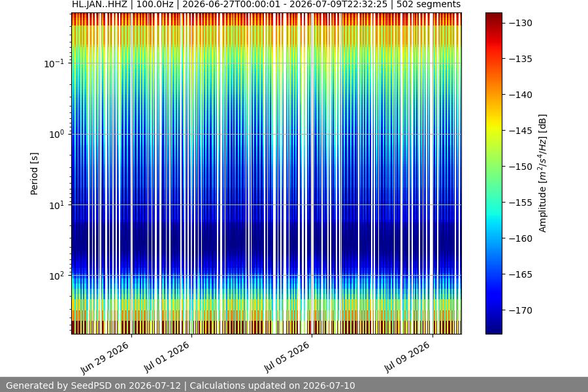Click the 'Jul 09 2026' date tick label
This screenshot has height=392, width=588.
[407, 357]
